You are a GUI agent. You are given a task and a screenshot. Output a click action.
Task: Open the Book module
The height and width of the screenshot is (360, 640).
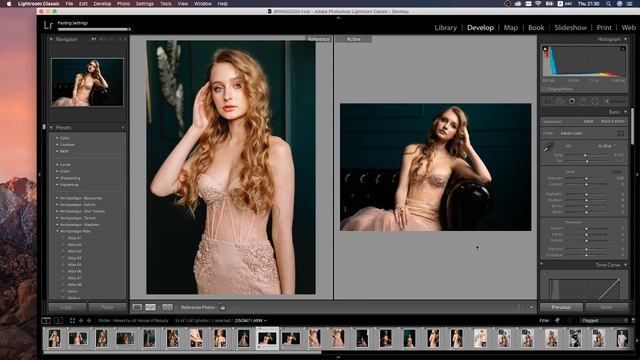[536, 28]
